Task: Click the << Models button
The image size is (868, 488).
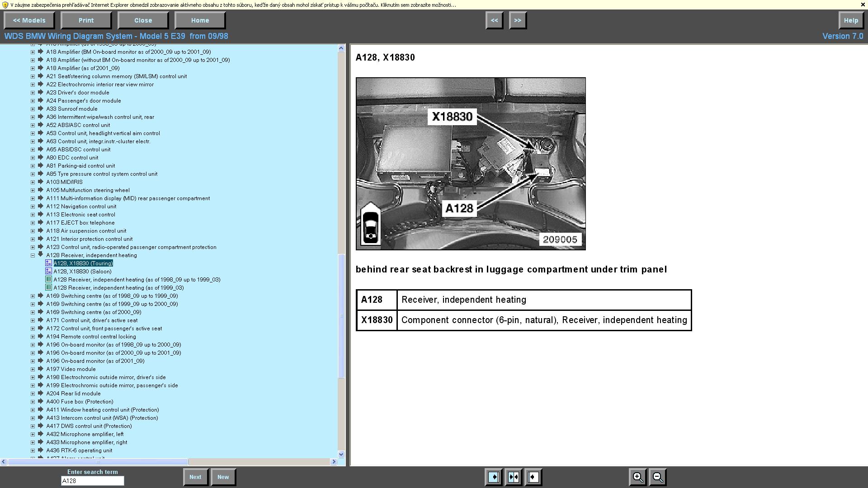Action: click(29, 20)
